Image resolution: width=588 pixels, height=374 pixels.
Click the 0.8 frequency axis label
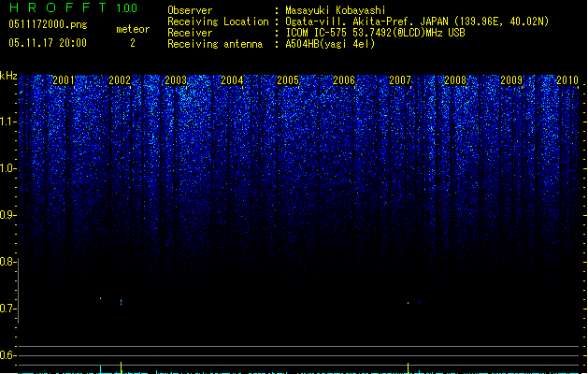[x=7, y=262]
